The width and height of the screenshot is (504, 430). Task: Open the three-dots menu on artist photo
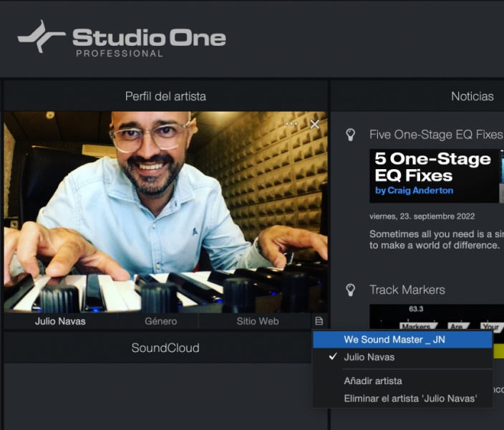291,124
